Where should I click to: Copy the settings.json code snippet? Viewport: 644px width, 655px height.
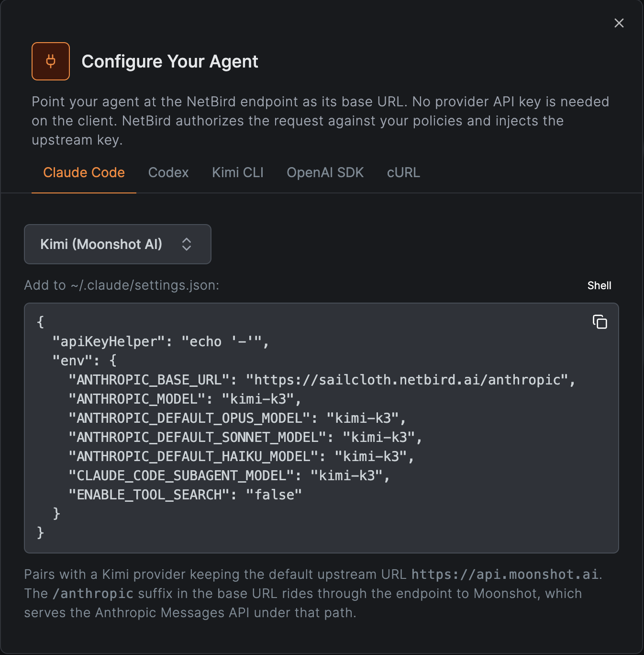(x=600, y=322)
